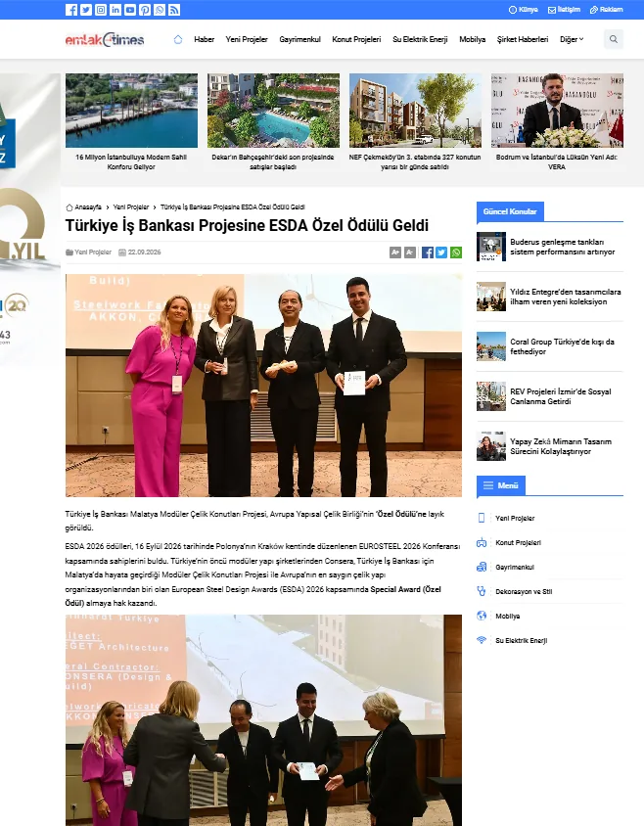The image size is (644, 826).
Task: Click the Künye link
Action: point(523,10)
